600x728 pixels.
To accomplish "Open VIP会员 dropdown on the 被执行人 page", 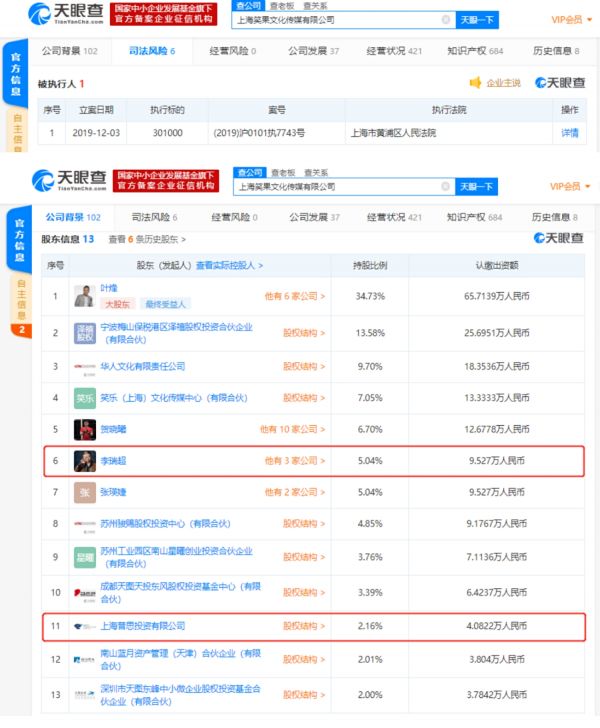I will pos(572,20).
